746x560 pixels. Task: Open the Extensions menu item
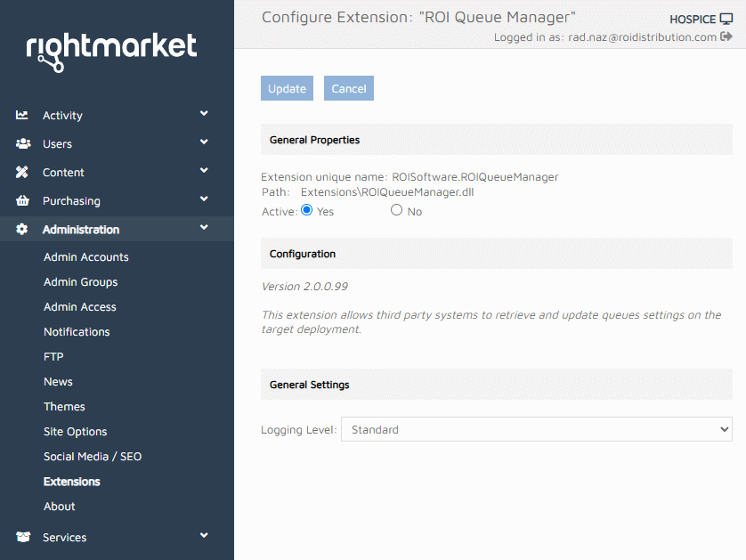71,482
